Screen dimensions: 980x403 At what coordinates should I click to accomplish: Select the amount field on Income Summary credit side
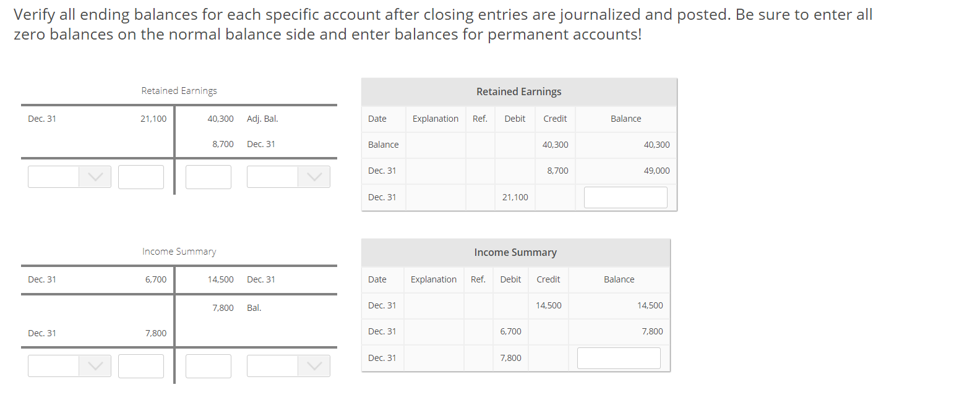coord(208,366)
